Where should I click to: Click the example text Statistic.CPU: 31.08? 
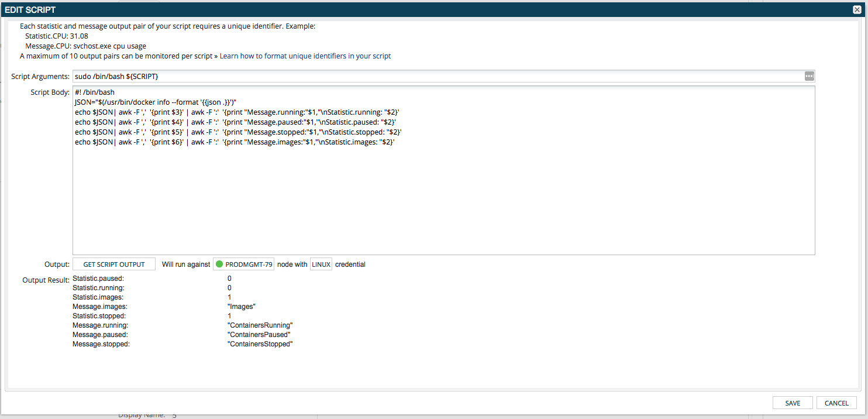pyautogui.click(x=57, y=36)
